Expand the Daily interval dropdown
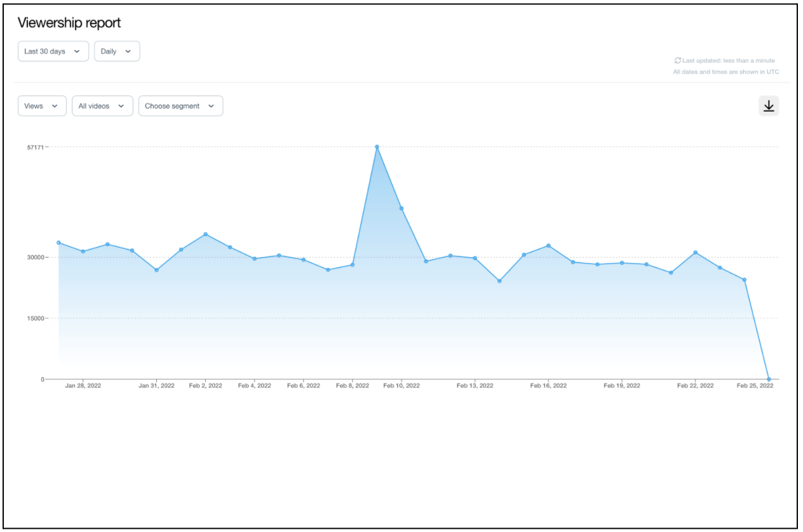 click(x=117, y=51)
